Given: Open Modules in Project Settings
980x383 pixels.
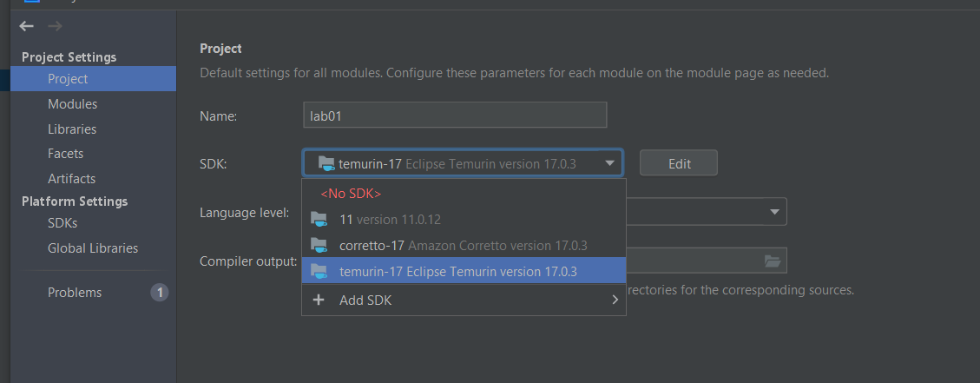Looking at the screenshot, I should point(72,104).
